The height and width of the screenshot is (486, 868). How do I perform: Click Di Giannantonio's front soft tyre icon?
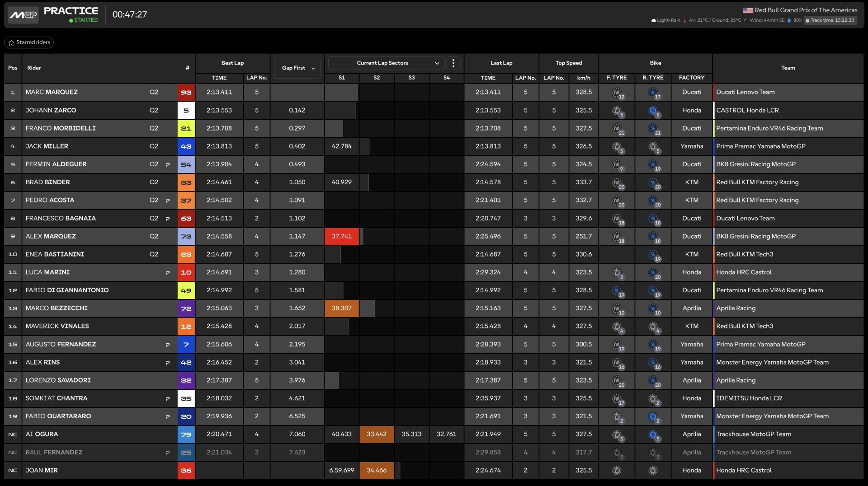618,291
